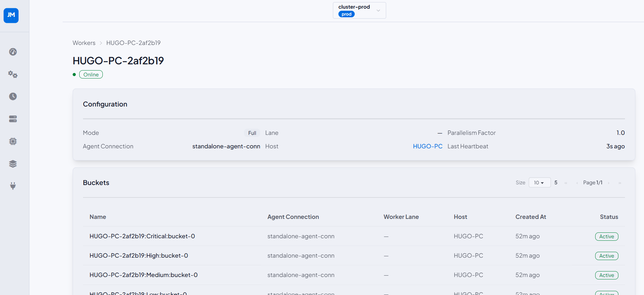Open the Buckets page Size dropdown
The width and height of the screenshot is (644, 295).
pyautogui.click(x=539, y=183)
